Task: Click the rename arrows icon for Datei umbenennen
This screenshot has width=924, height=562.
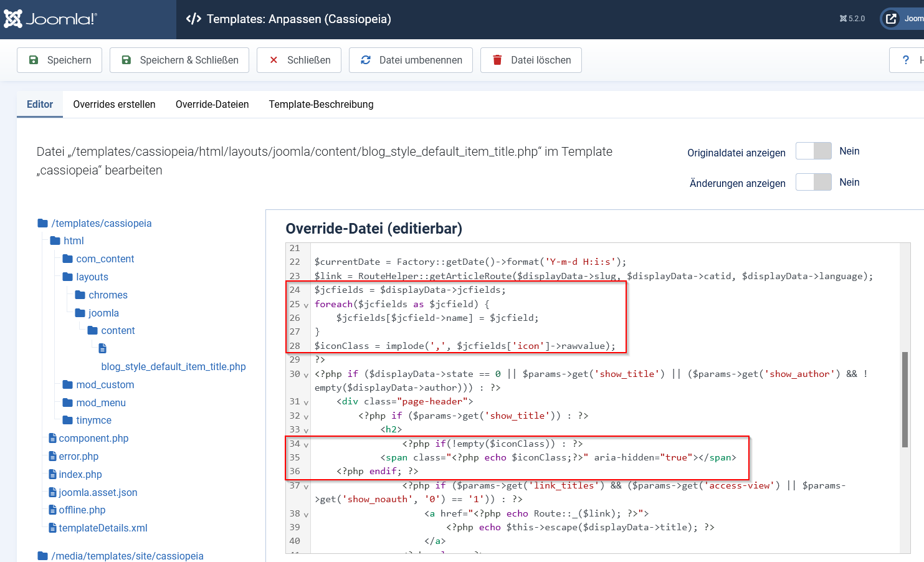Action: tap(366, 60)
